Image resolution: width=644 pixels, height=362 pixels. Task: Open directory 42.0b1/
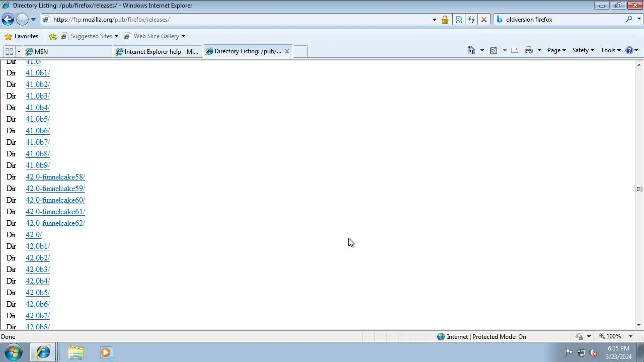tap(38, 246)
